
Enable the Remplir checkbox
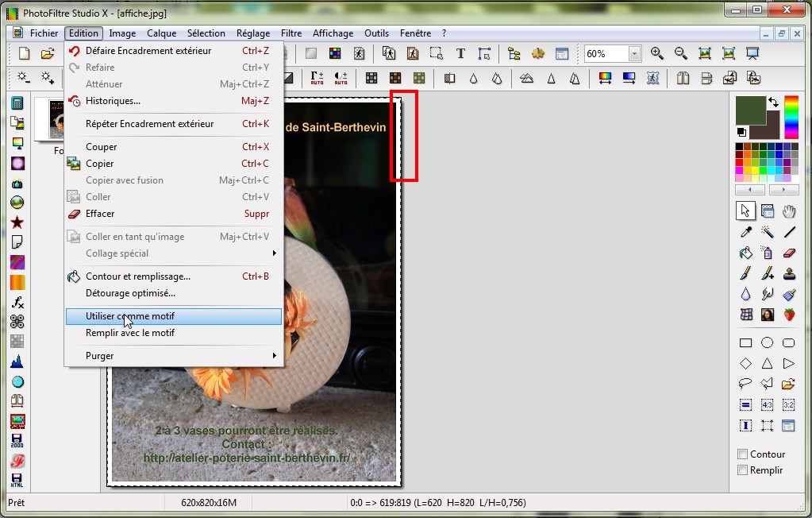743,470
